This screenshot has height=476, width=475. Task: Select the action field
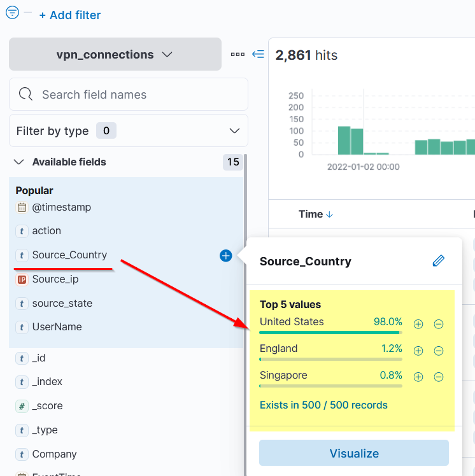[46, 231]
